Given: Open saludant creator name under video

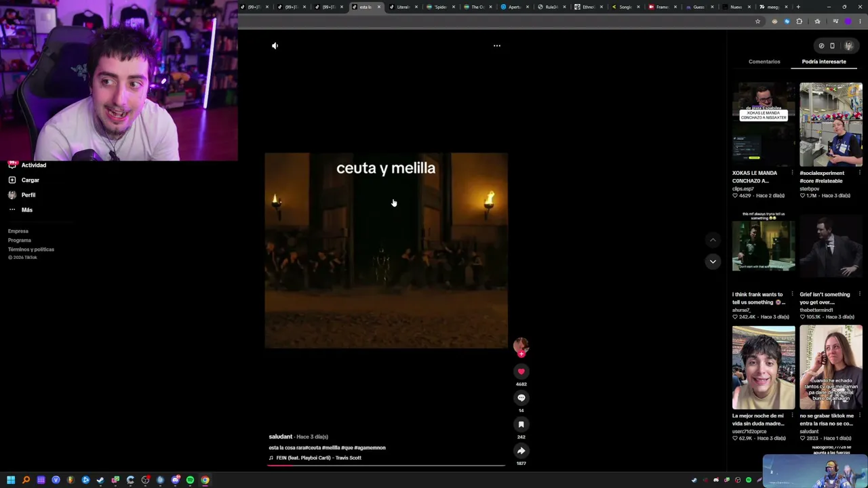Looking at the screenshot, I should tap(280, 436).
